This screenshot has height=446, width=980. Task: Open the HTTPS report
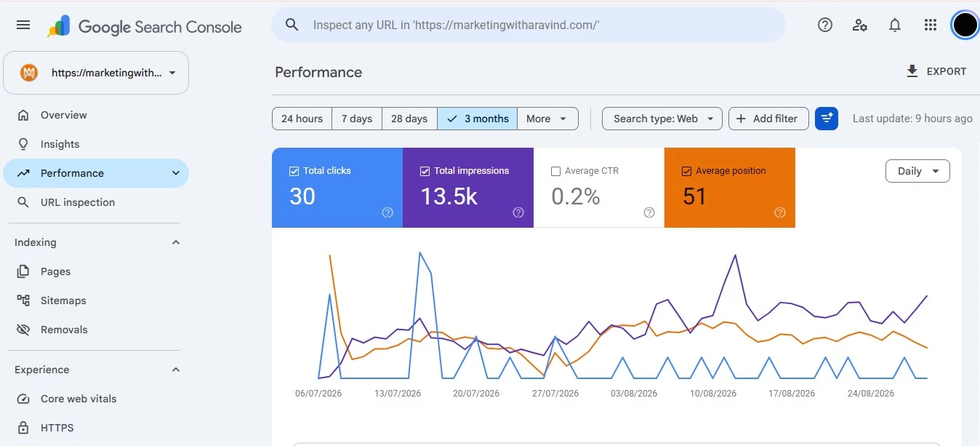[x=96, y=428]
